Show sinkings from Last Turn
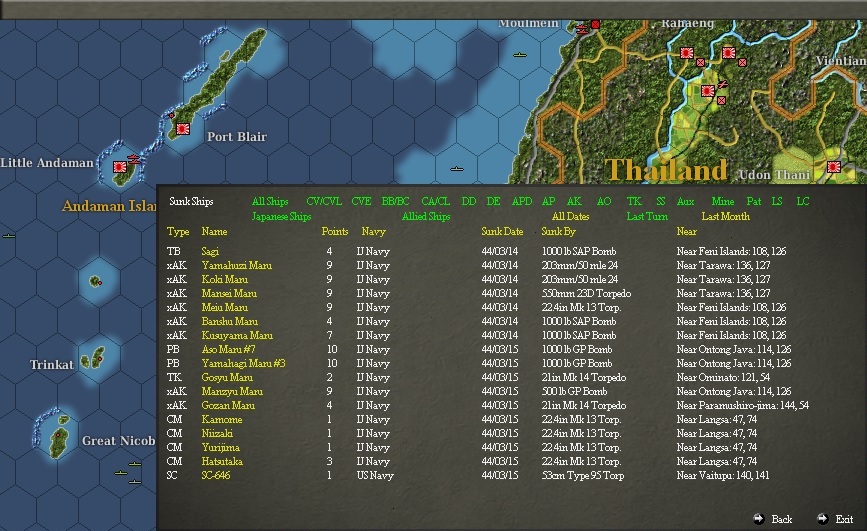 (x=647, y=216)
